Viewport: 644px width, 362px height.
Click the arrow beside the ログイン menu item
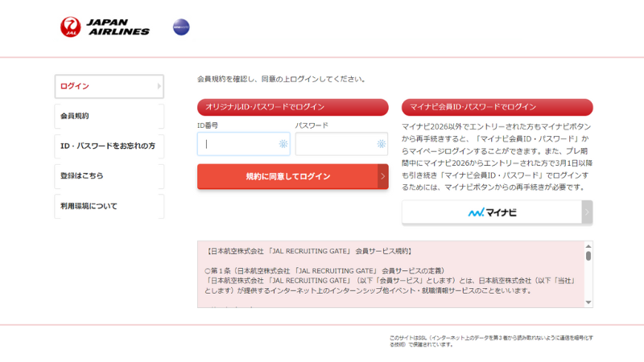(x=159, y=86)
